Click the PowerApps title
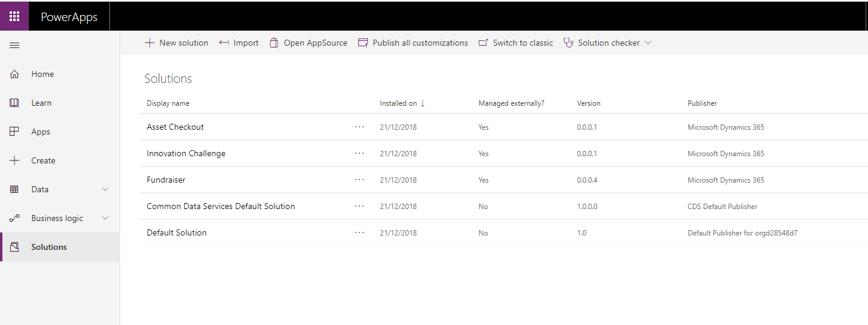Image resolution: width=868 pixels, height=325 pixels. coord(69,17)
